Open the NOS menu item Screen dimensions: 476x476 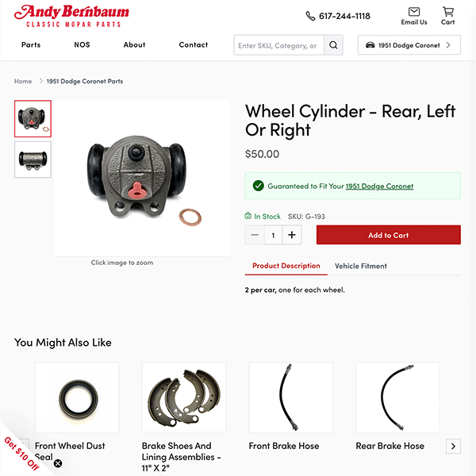pos(82,45)
